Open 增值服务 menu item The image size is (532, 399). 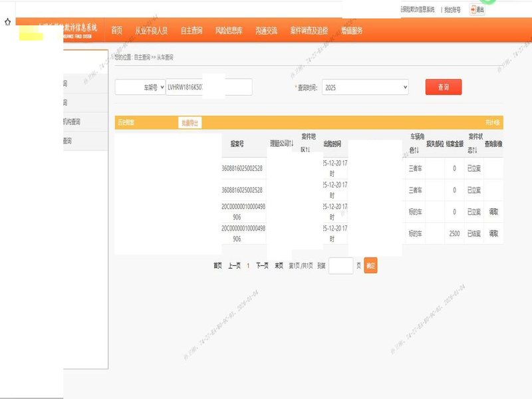[352, 31]
